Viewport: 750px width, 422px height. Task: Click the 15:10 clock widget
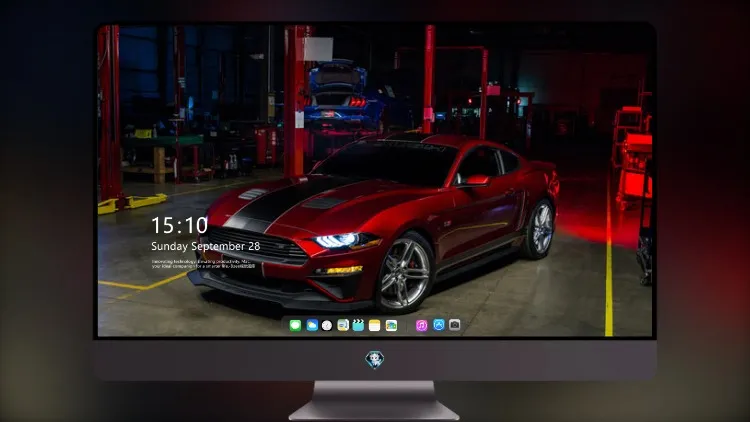179,225
